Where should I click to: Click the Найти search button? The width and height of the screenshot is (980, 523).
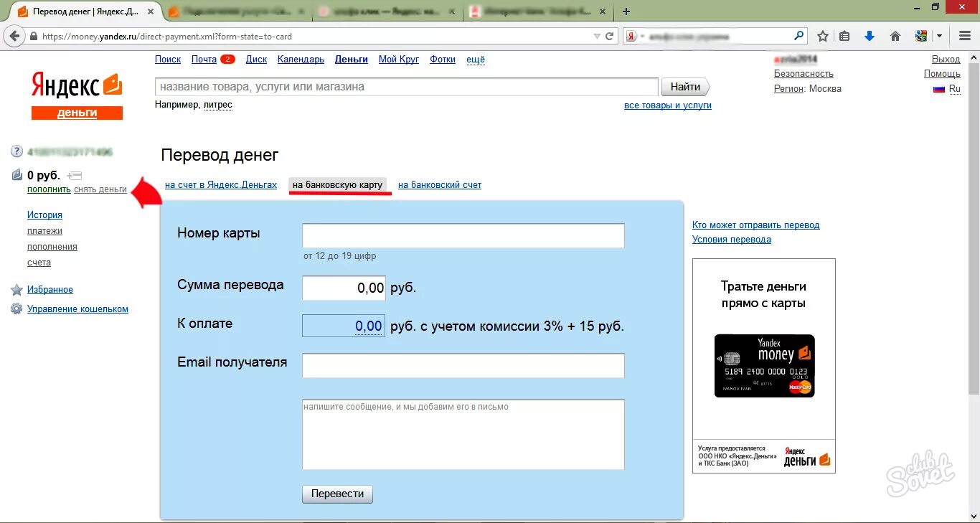coord(685,87)
